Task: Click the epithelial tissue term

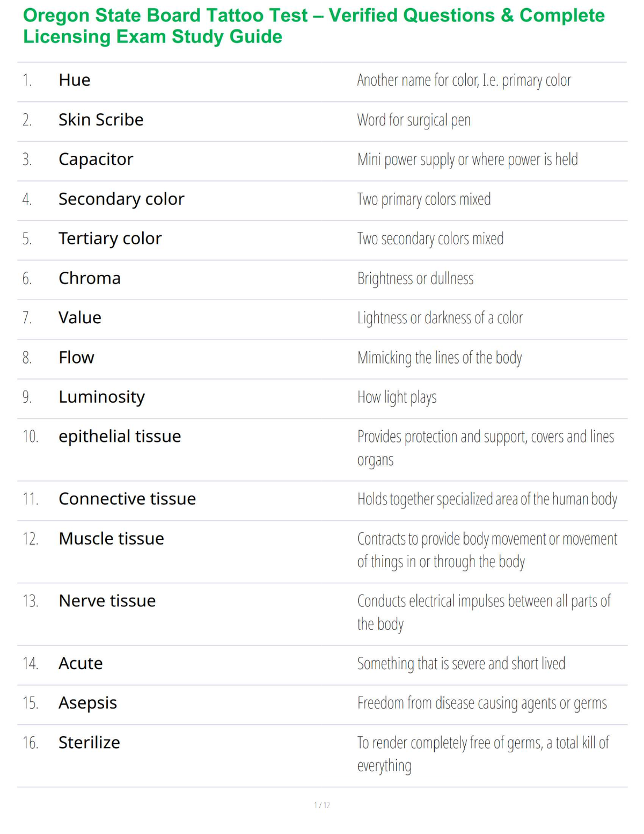Action: [x=120, y=437]
